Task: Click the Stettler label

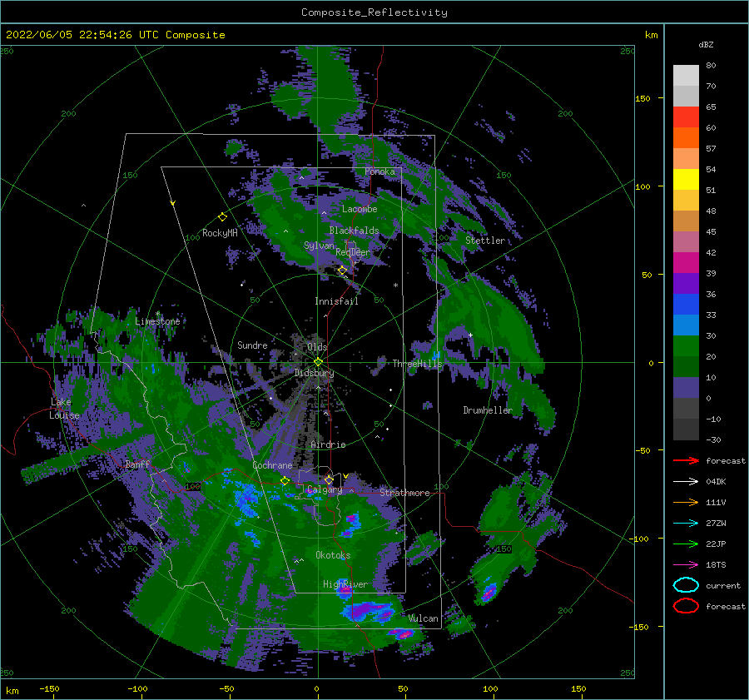Action: pos(485,241)
